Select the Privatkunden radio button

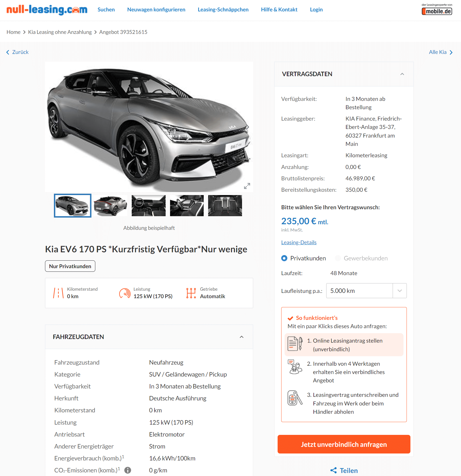[284, 258]
